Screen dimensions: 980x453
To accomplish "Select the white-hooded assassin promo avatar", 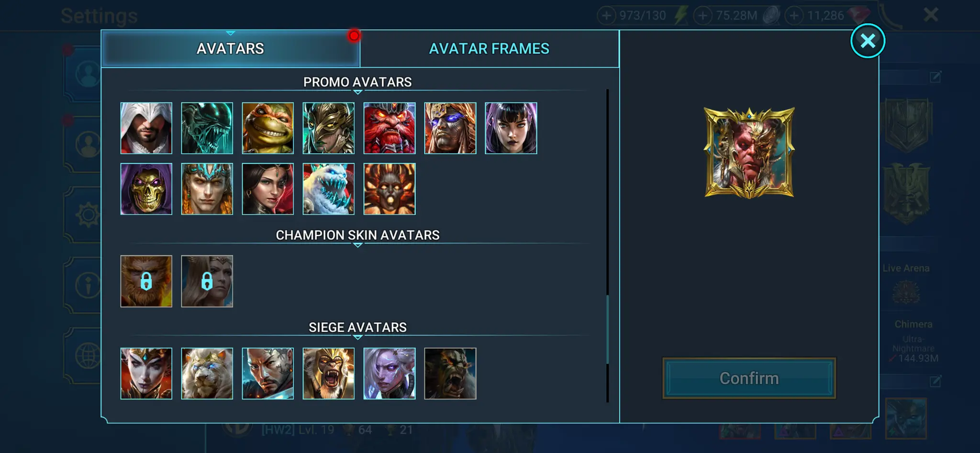I will click(x=146, y=128).
